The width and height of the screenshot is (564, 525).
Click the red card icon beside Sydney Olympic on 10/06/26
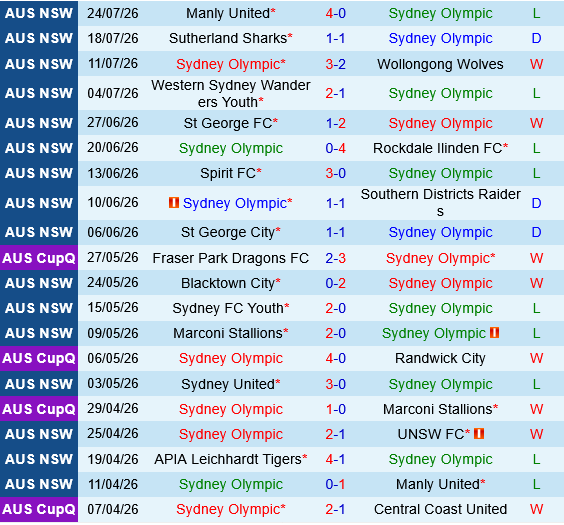174,203
